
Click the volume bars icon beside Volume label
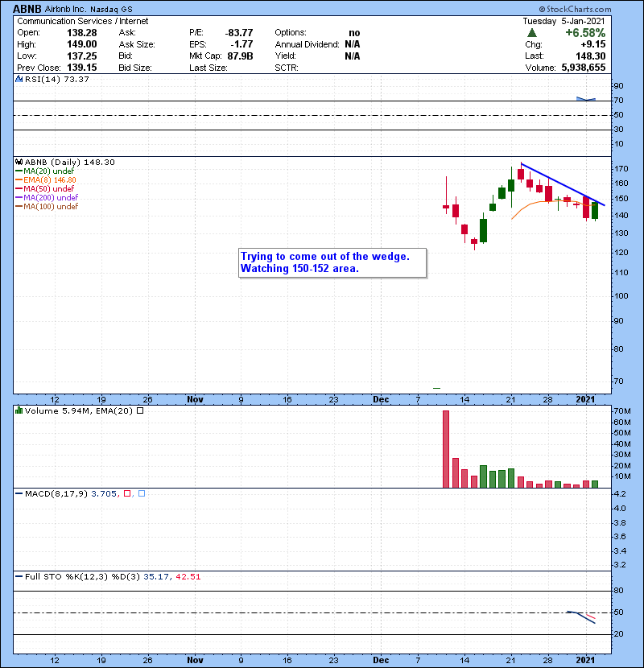[19, 410]
